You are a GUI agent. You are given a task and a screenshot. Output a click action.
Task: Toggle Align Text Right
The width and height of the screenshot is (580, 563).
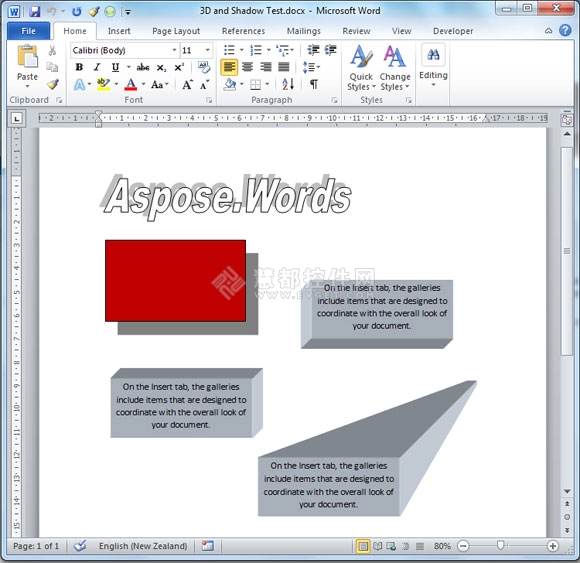click(x=266, y=67)
